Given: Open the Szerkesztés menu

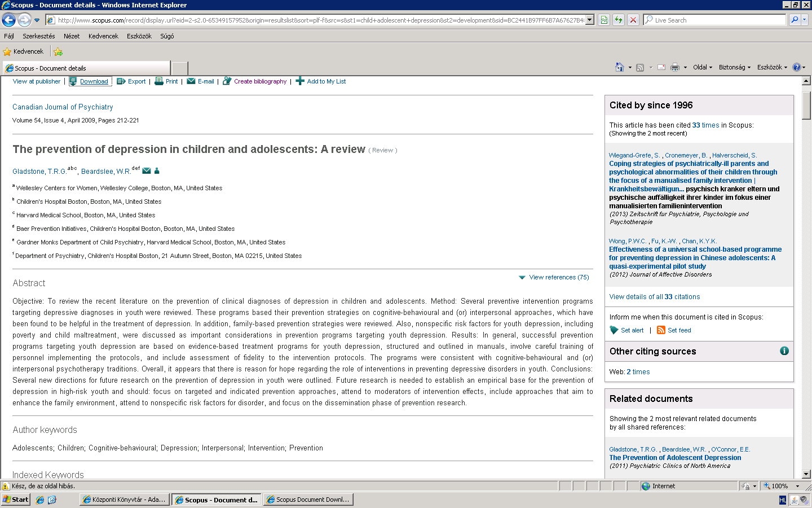Looking at the screenshot, I should [x=39, y=36].
